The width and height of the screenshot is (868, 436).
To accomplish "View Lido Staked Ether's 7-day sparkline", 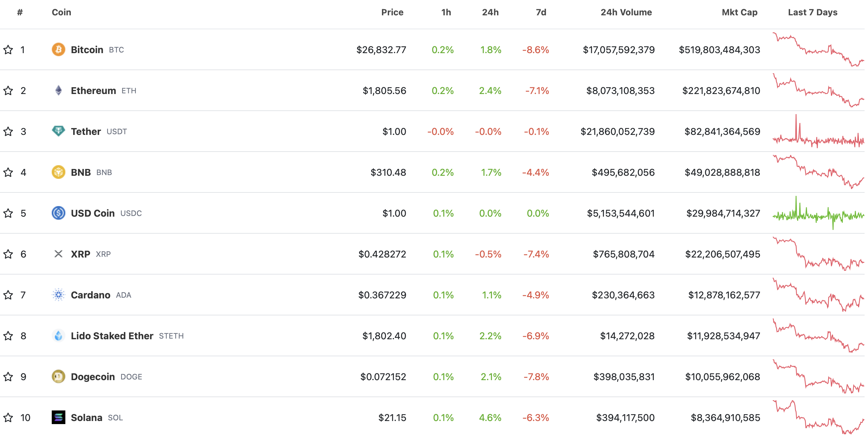I will pos(818,336).
